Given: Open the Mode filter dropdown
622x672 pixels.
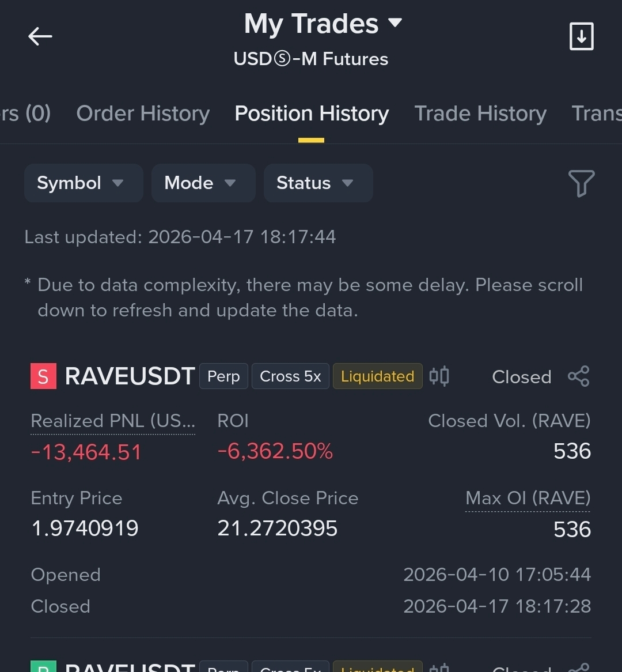Looking at the screenshot, I should (203, 183).
